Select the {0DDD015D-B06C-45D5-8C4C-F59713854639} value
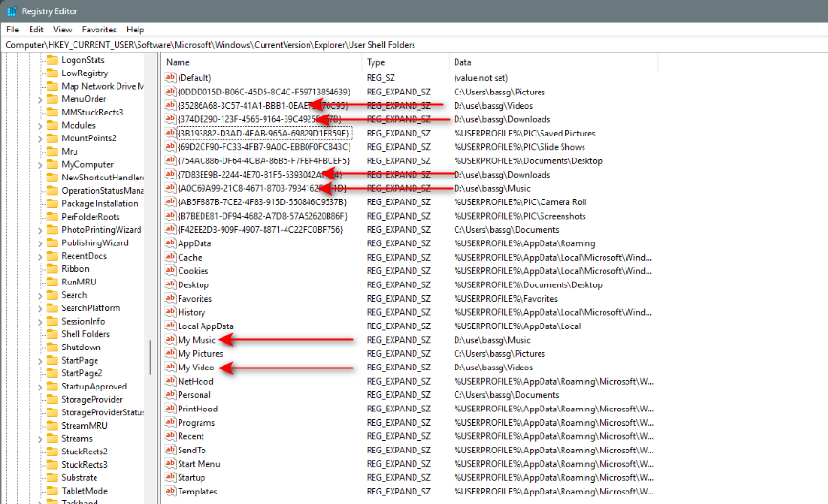Screen dimensions: 828x504 pos(264,92)
